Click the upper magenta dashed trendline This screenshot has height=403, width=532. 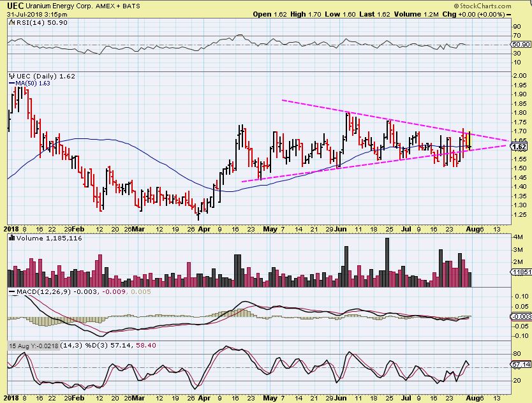click(395, 120)
